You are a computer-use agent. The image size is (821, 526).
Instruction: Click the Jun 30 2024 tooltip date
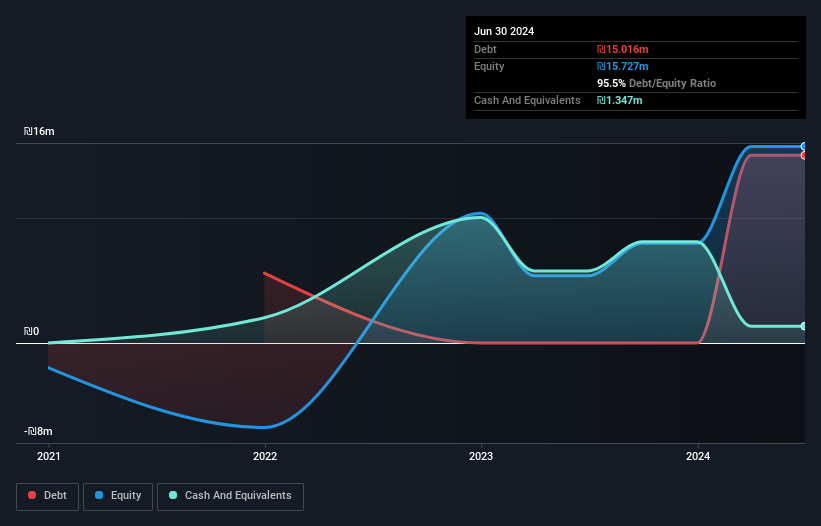point(504,31)
